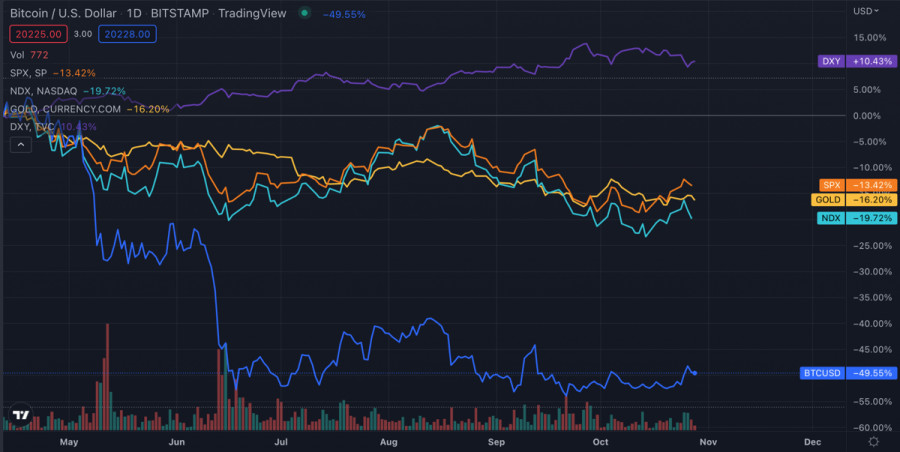Select the DXY, TVC legend entry

(x=53, y=126)
